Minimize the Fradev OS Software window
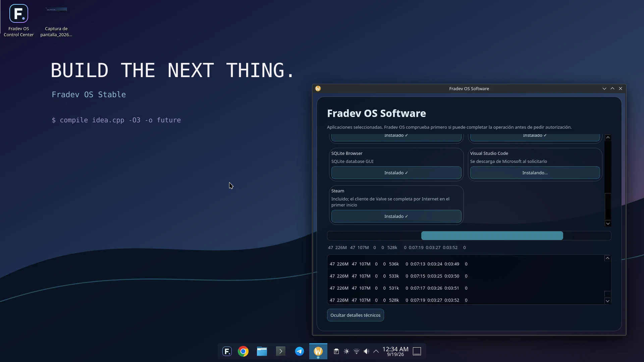Image resolution: width=644 pixels, height=362 pixels. click(x=604, y=88)
